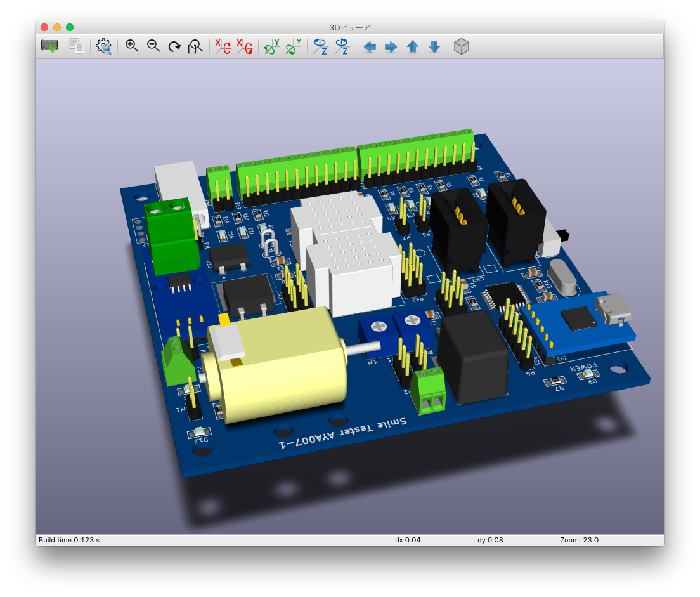700x597 pixels.
Task: Move the board right with arrow
Action: [391, 46]
